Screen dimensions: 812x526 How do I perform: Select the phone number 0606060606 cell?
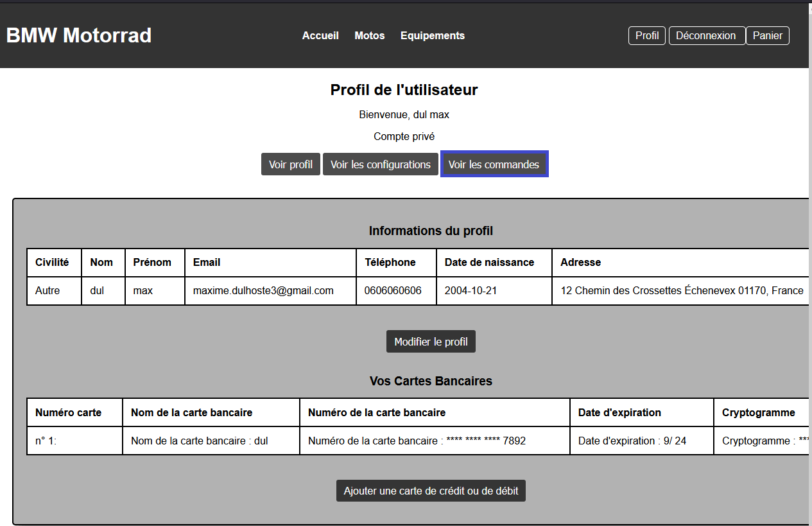(x=393, y=290)
